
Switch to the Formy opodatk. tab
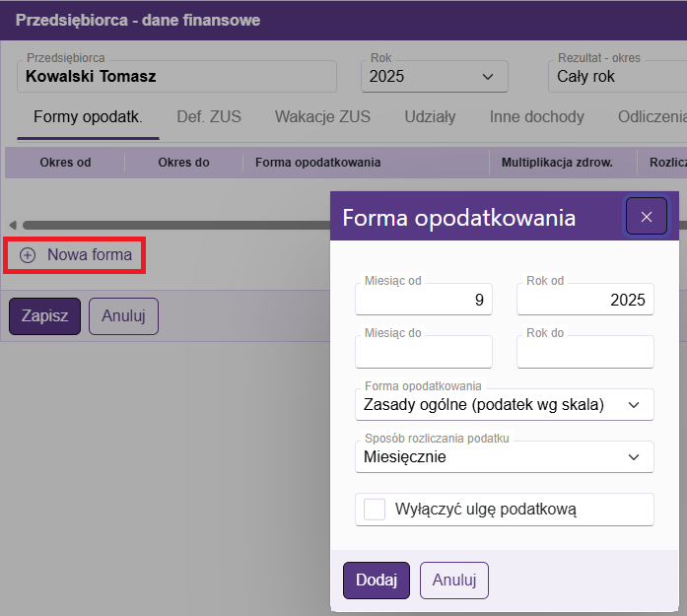pos(88,117)
